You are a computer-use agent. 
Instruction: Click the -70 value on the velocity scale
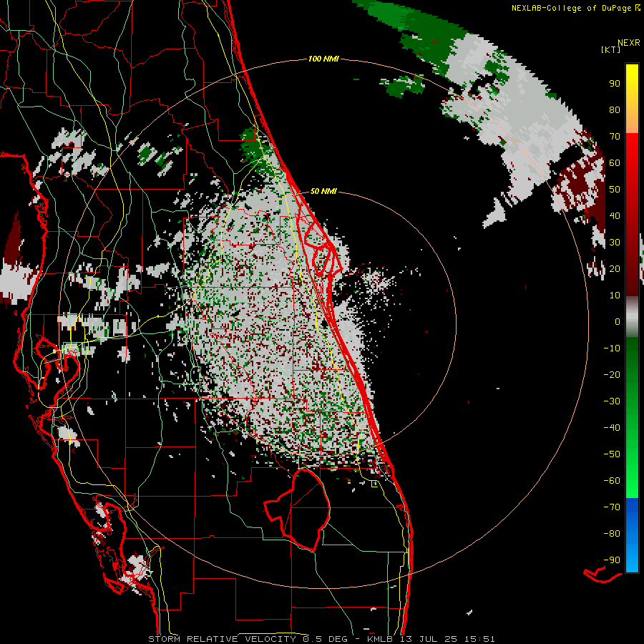coord(612,507)
